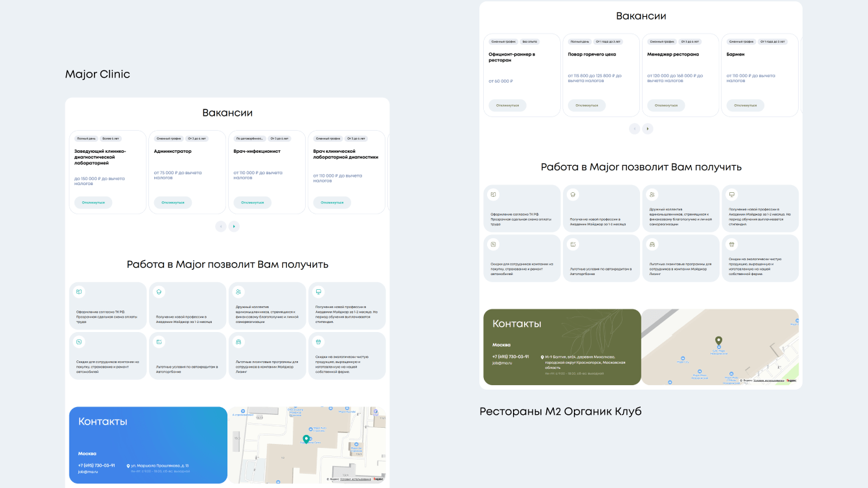Click the address ул. Маршала Прошлякова, д. 13
Image resolution: width=868 pixels, height=488 pixels.
pyautogui.click(x=159, y=465)
